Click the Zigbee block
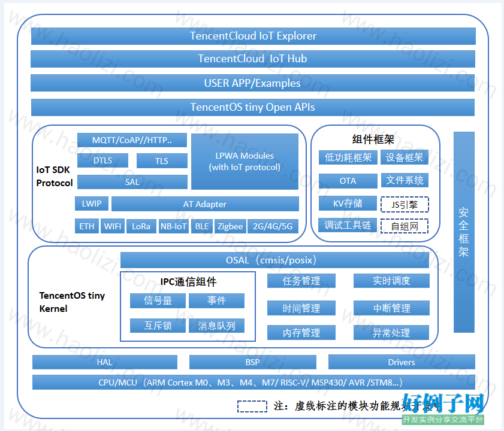504x431 pixels. tap(231, 226)
